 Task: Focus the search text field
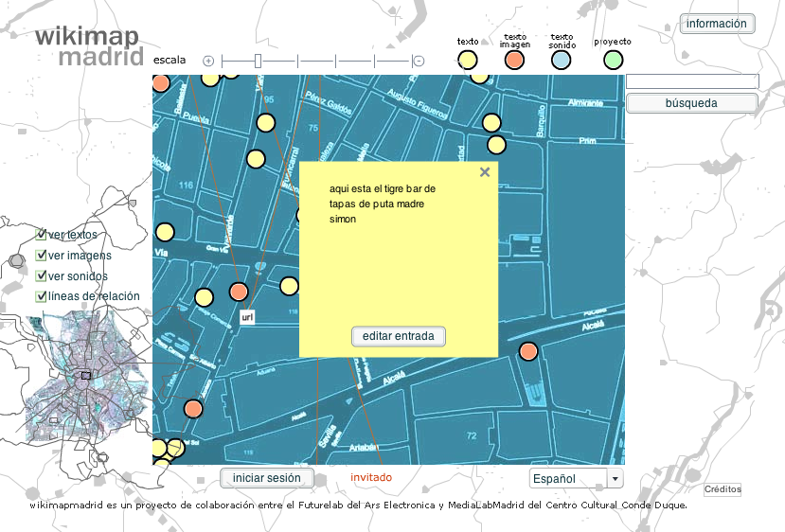coord(692,81)
